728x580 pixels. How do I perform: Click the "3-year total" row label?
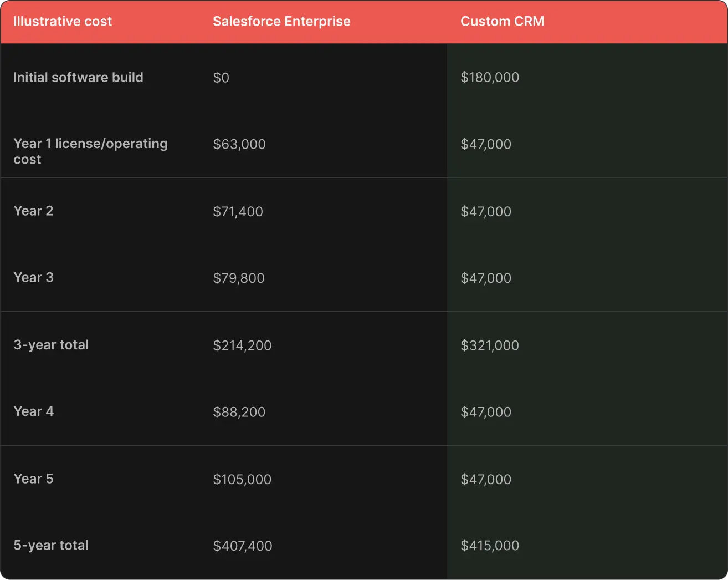(51, 345)
